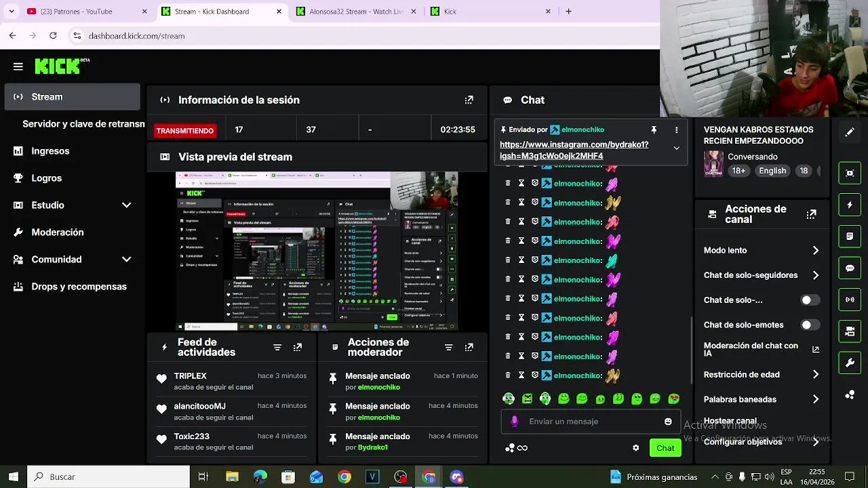Click Toxic233 in the activity feed

click(191, 436)
